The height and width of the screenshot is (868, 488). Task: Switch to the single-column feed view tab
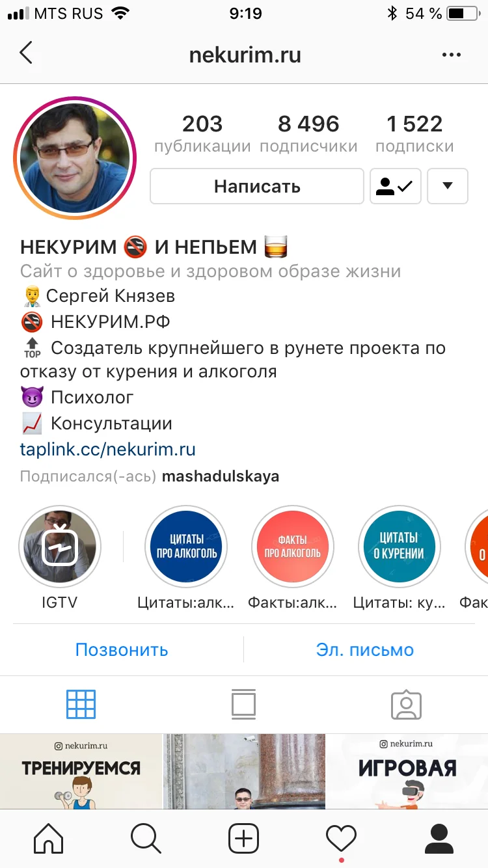pyautogui.click(x=244, y=704)
